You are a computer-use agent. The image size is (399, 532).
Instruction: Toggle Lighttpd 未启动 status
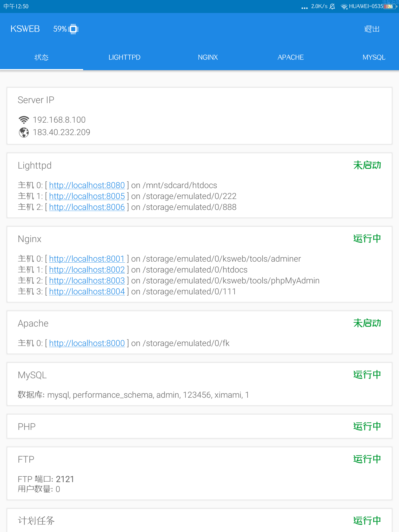pyautogui.click(x=367, y=165)
